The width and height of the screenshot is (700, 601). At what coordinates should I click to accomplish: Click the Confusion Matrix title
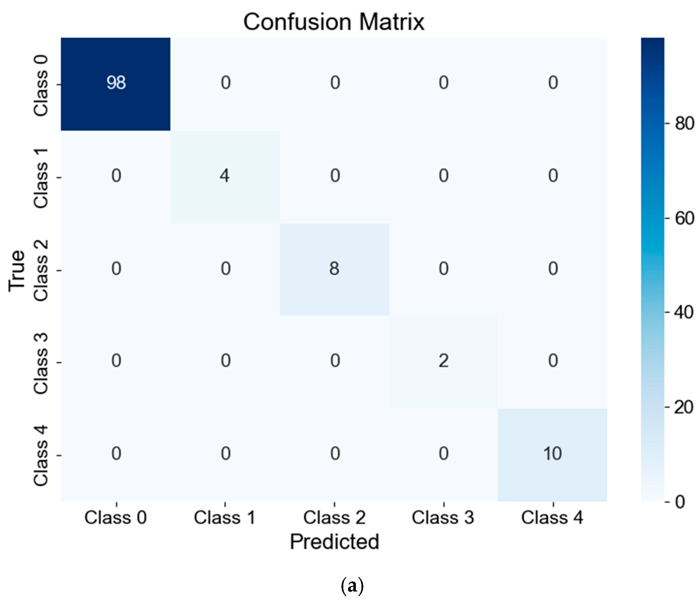pyautogui.click(x=334, y=22)
